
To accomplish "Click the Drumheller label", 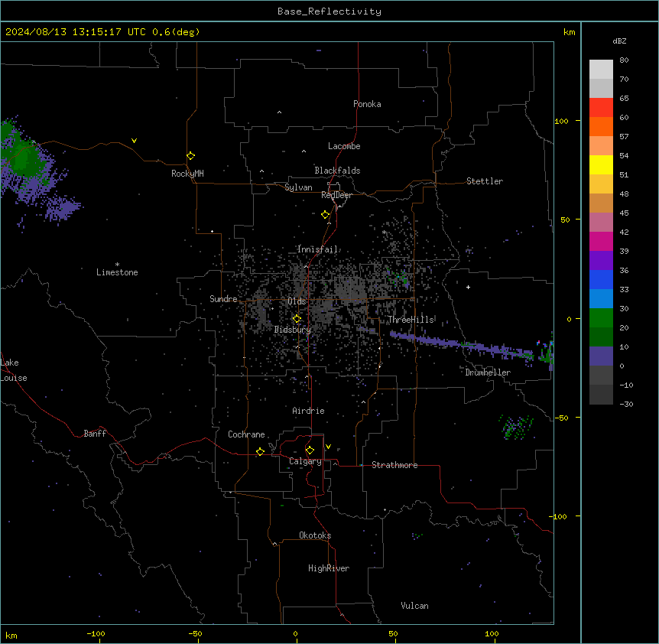I will (x=488, y=372).
